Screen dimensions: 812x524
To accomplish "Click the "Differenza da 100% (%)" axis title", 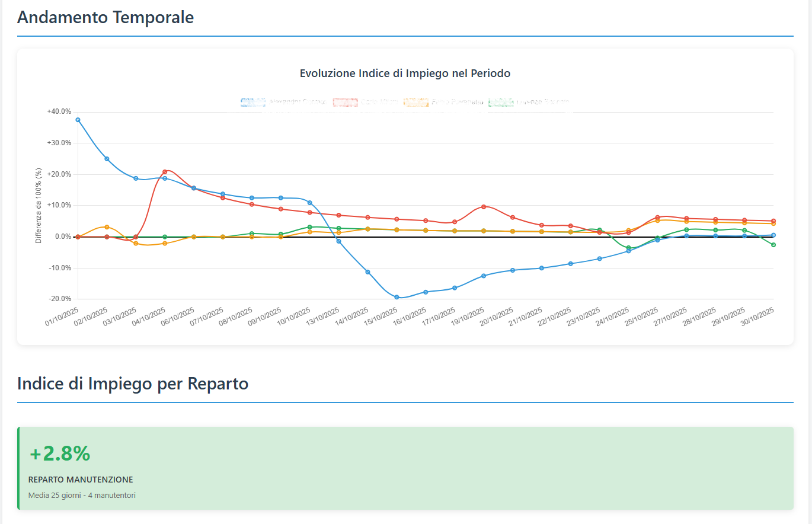I will pyautogui.click(x=39, y=205).
